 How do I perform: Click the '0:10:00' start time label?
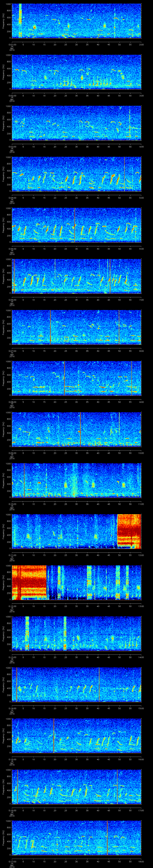pos(12,504)
